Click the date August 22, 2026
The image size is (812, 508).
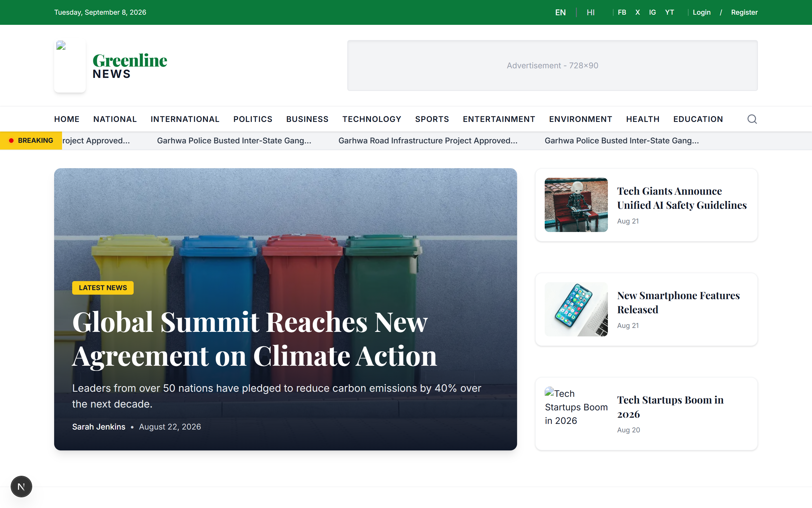(x=170, y=427)
